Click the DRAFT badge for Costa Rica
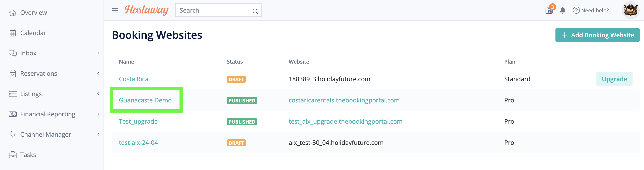The width and height of the screenshot is (644, 170). (236, 79)
